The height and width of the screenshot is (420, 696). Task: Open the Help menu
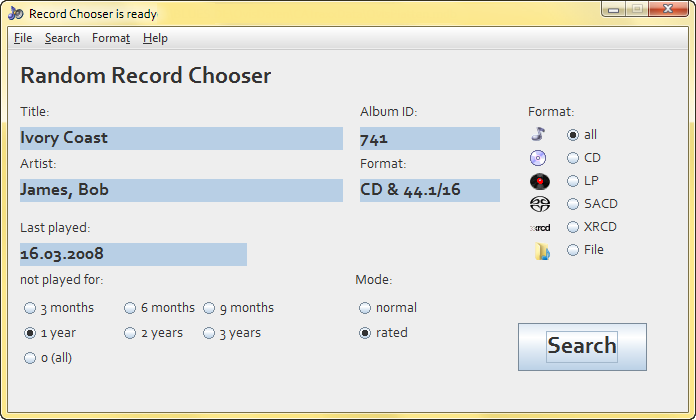click(155, 38)
